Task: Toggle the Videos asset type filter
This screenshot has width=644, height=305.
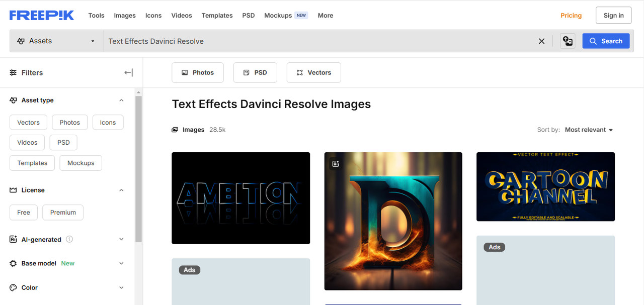Action: [x=27, y=143]
